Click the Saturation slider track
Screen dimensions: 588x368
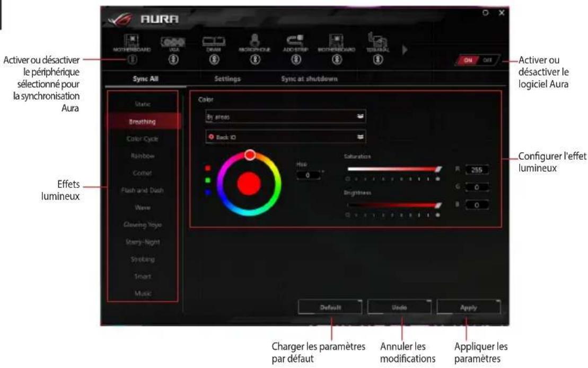[x=394, y=169]
